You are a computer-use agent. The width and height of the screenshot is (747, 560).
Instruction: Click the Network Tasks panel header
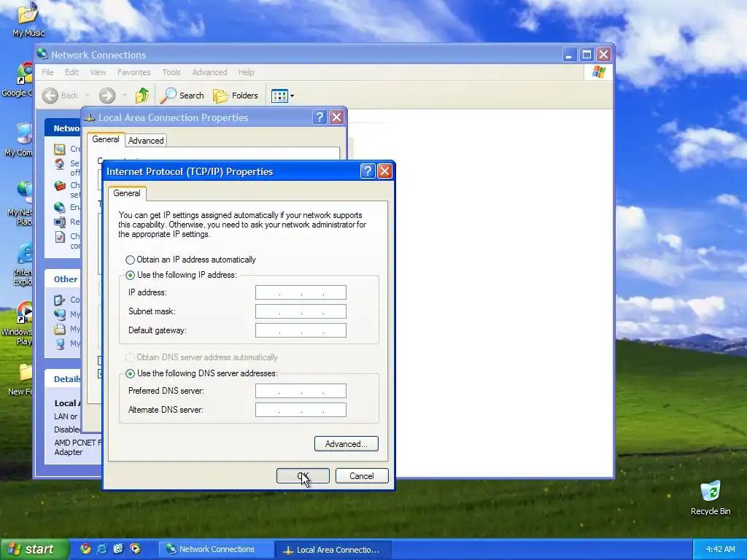coord(63,128)
